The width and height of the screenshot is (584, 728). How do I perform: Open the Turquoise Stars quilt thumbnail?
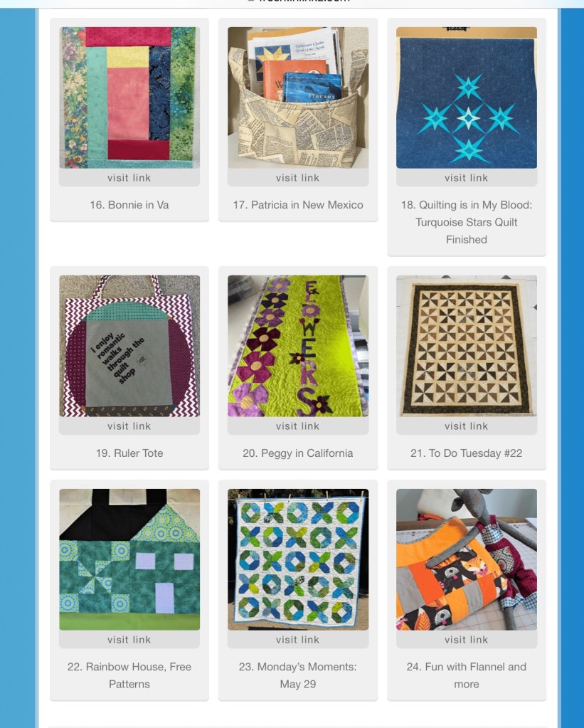(x=467, y=97)
